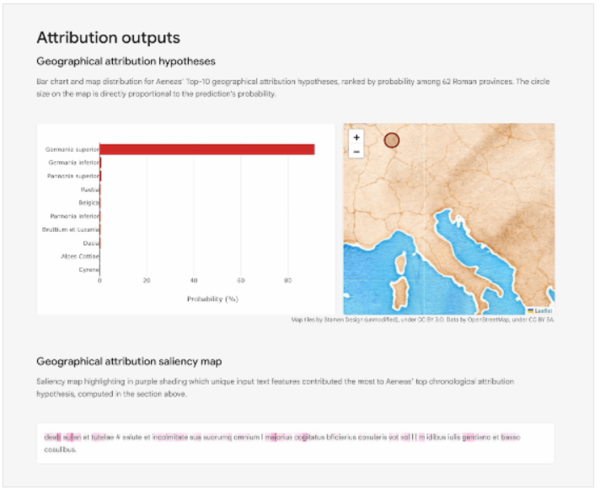
Task: Select the Pannonia superior chart label
Action: point(71,175)
